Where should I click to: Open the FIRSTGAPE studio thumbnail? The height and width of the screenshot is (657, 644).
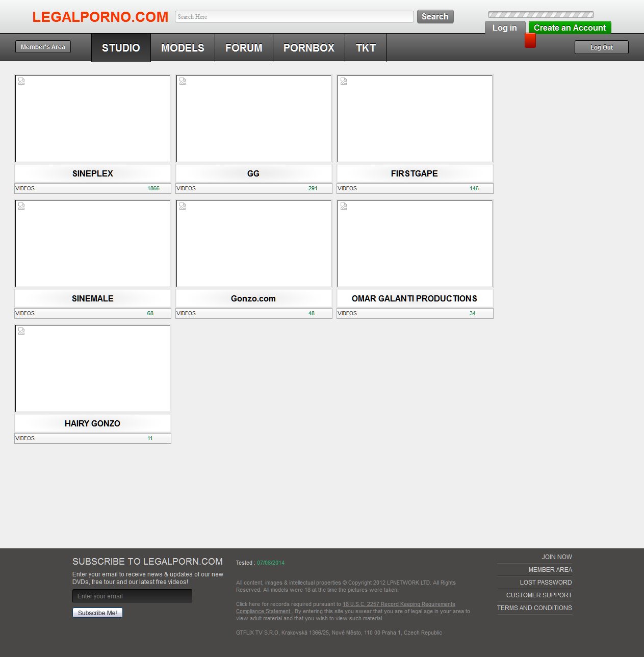[415, 119]
